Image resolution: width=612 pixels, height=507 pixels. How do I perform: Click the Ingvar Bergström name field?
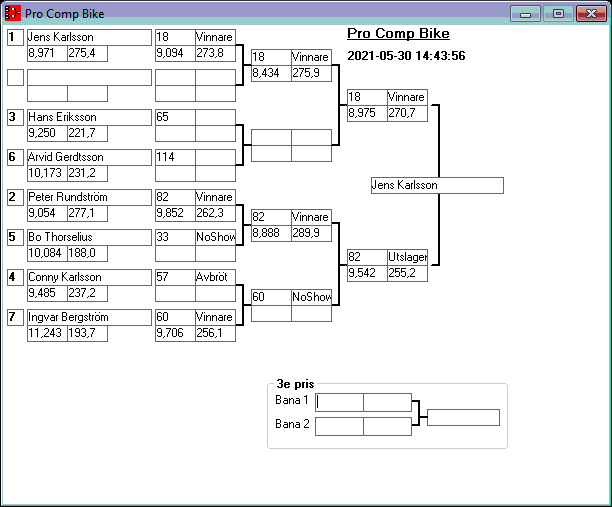[88, 317]
